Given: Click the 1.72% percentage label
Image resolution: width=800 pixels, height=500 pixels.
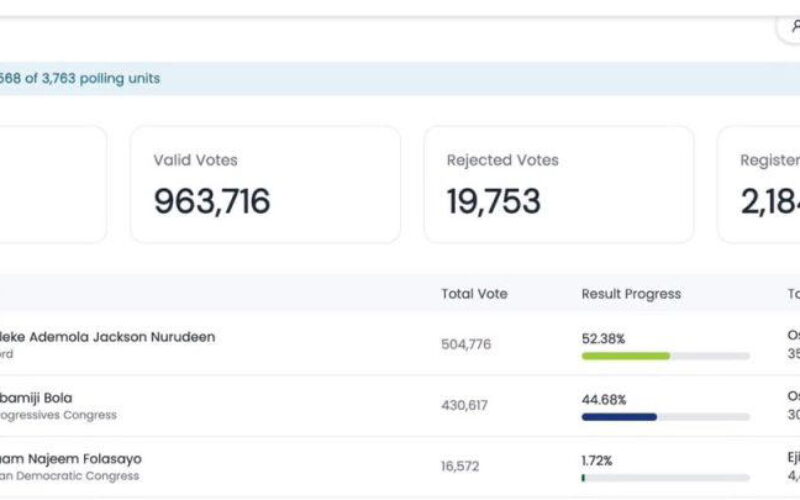Looking at the screenshot, I should (x=597, y=461).
